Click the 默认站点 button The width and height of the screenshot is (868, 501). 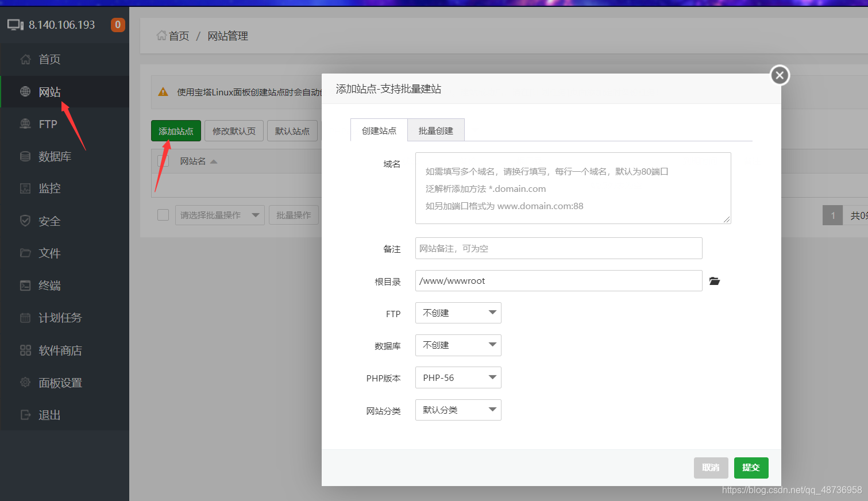click(x=292, y=131)
